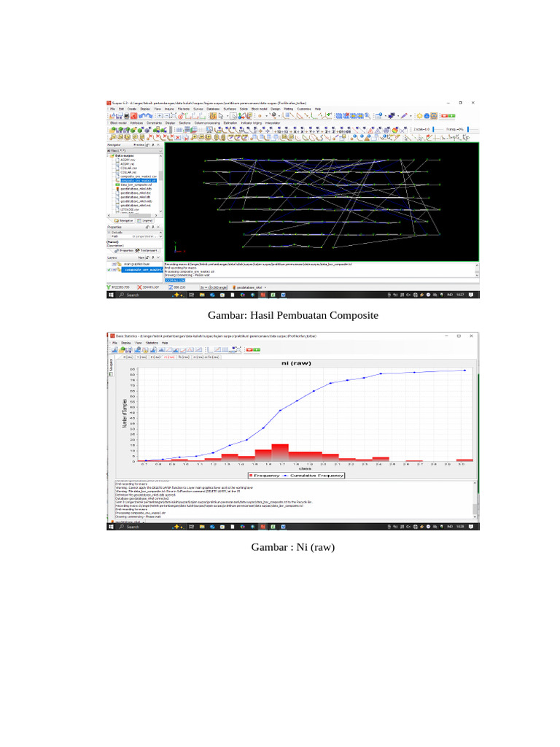Viewport: 560px width, 747px height.
Task: Collapse the Data surpac folder in Navigator
Action: point(108,156)
